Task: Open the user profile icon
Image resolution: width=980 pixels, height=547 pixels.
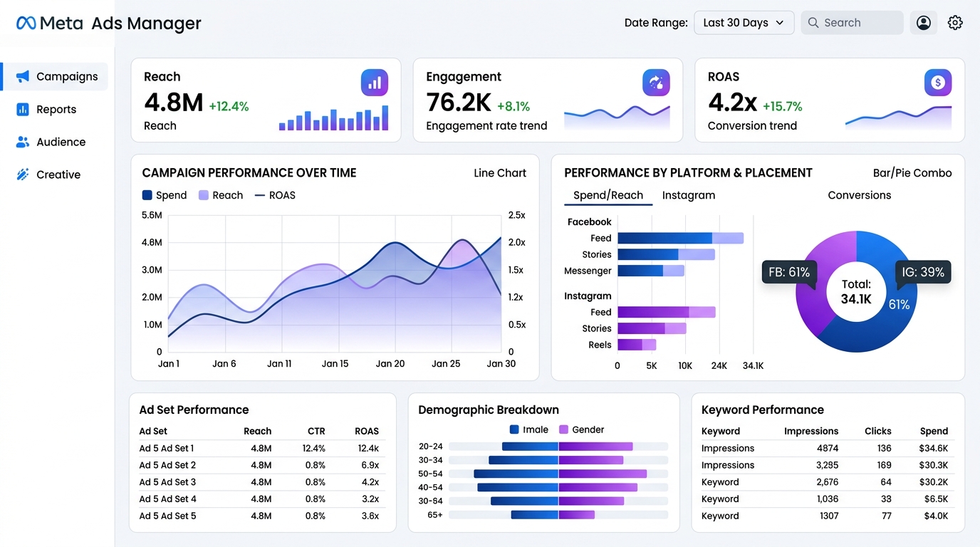Action: [x=924, y=23]
